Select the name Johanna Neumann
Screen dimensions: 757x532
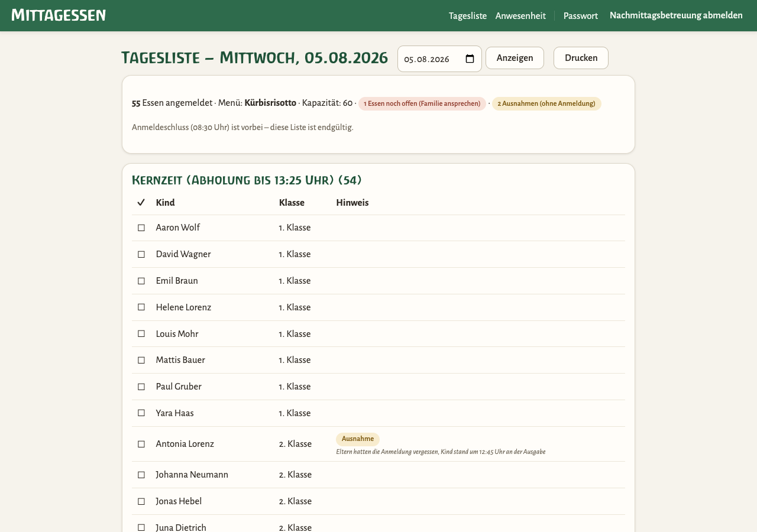pyautogui.click(x=192, y=475)
